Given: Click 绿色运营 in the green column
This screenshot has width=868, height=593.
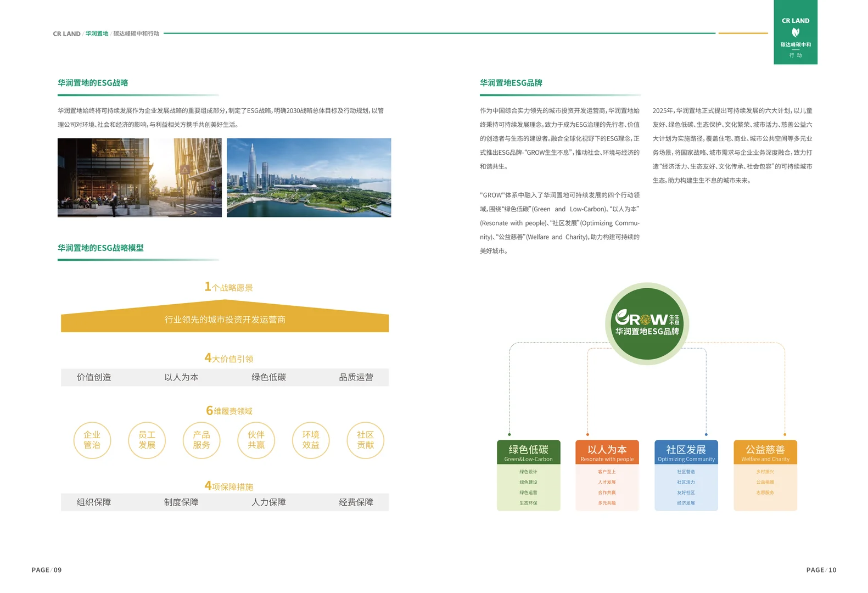Looking at the screenshot, I should pyautogui.click(x=528, y=493).
